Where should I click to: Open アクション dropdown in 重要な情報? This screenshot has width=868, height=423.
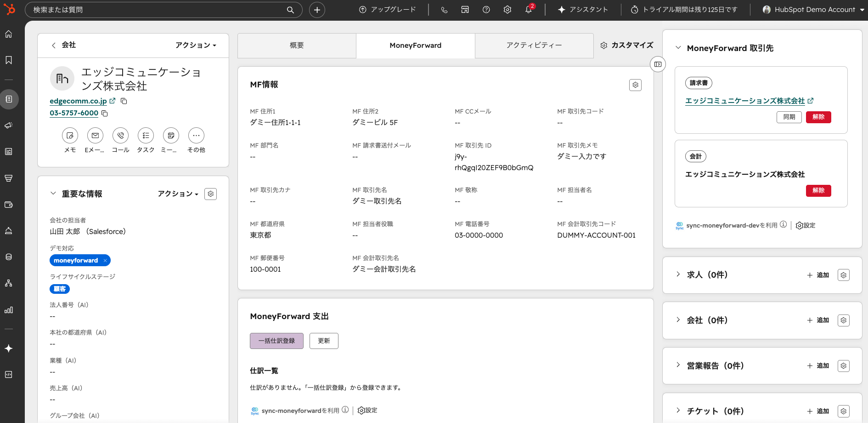pyautogui.click(x=178, y=194)
